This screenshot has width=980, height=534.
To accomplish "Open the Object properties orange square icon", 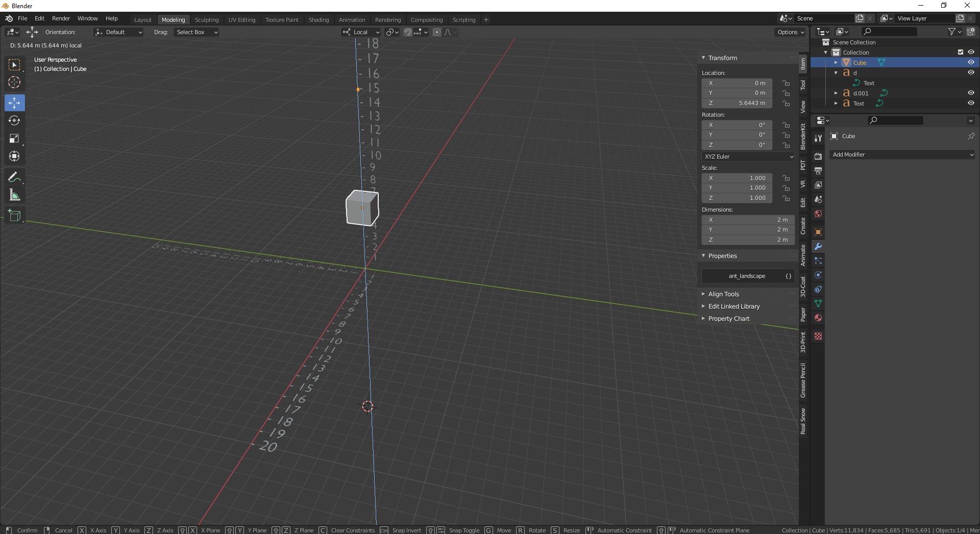I will click(818, 232).
